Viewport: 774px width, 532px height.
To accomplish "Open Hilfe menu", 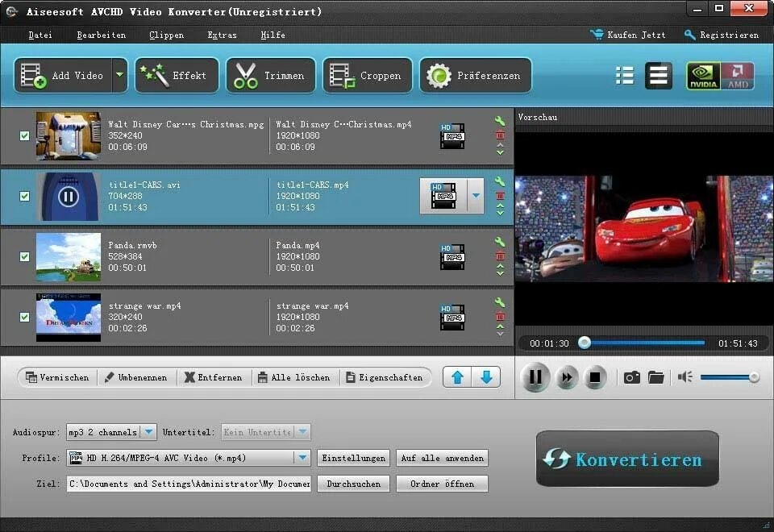I will pyautogui.click(x=273, y=35).
